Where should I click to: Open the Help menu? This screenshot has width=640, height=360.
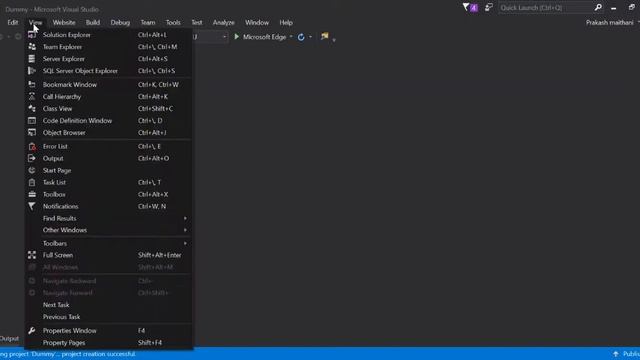tap(286, 22)
